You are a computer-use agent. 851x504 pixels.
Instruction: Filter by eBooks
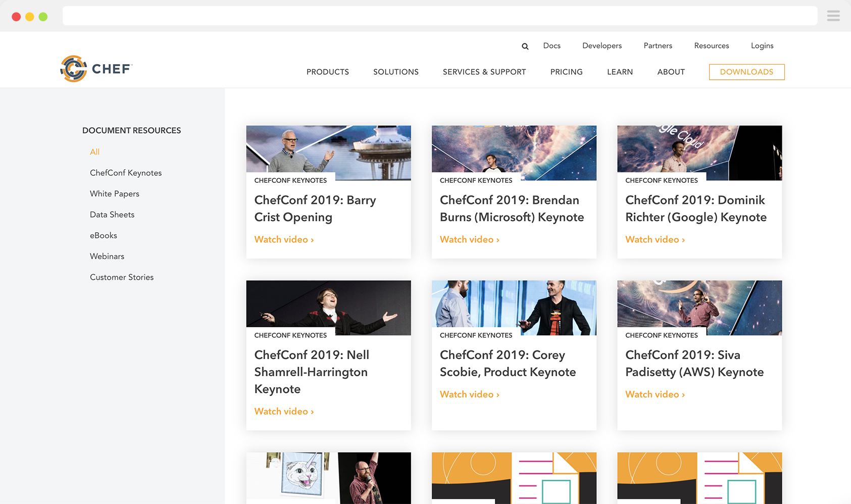point(104,235)
